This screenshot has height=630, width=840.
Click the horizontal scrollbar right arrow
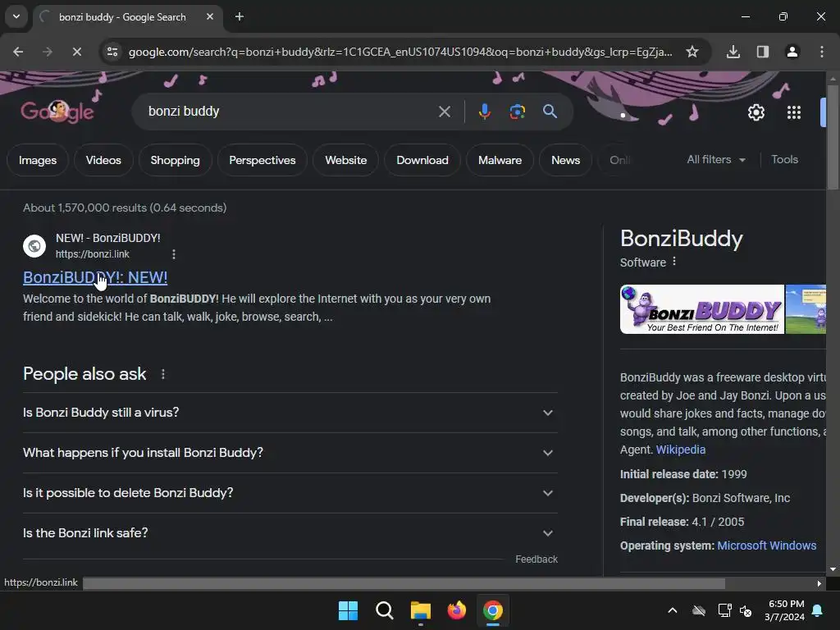click(819, 583)
